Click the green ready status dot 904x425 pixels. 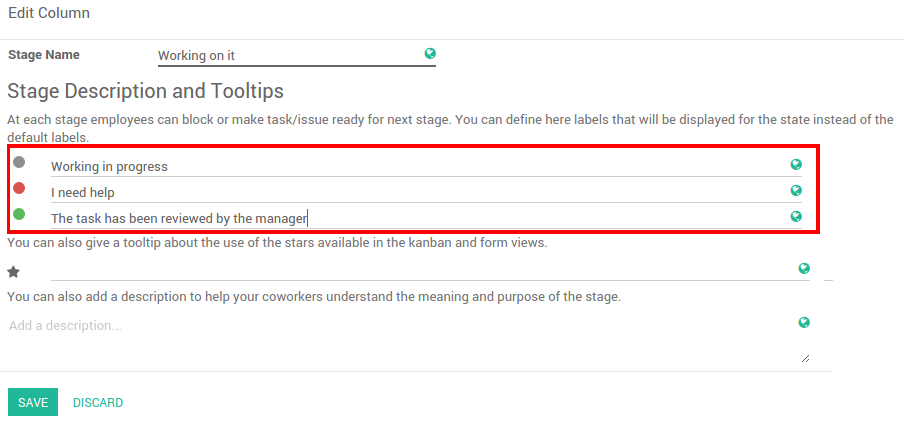19,214
